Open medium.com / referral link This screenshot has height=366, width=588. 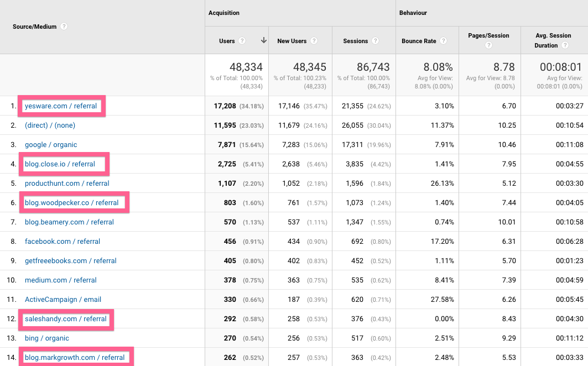click(x=61, y=280)
